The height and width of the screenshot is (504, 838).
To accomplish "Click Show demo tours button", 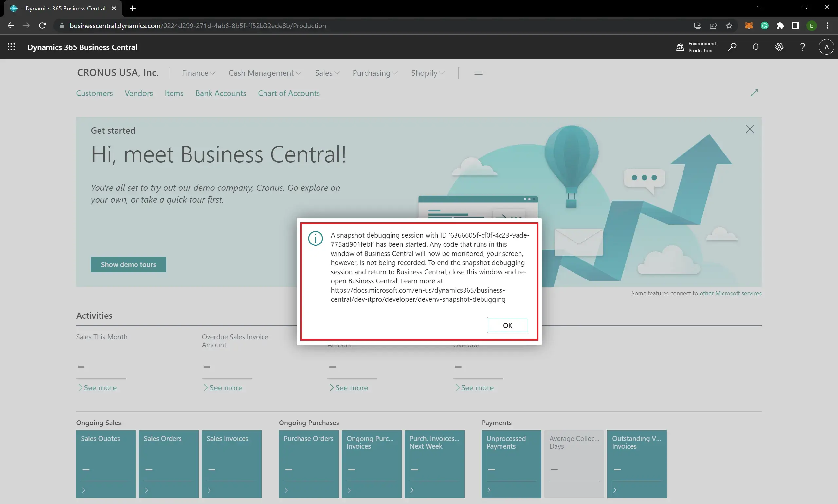I will click(128, 264).
